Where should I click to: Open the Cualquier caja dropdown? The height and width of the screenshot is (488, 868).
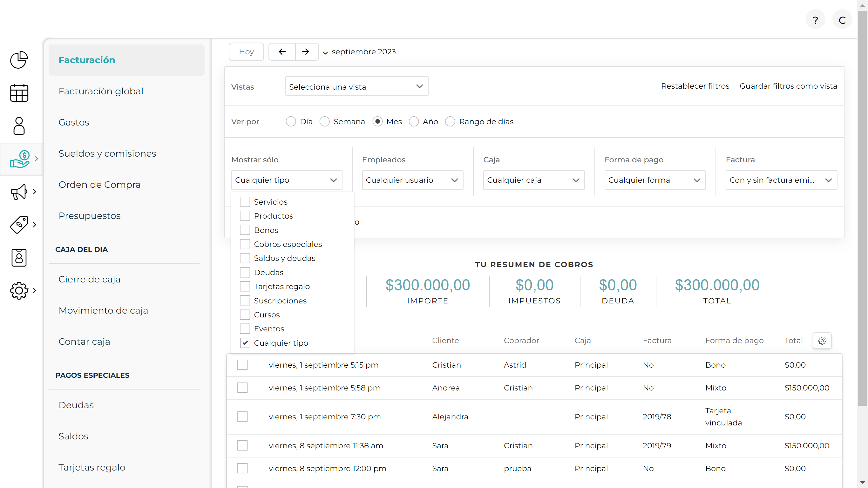(534, 180)
